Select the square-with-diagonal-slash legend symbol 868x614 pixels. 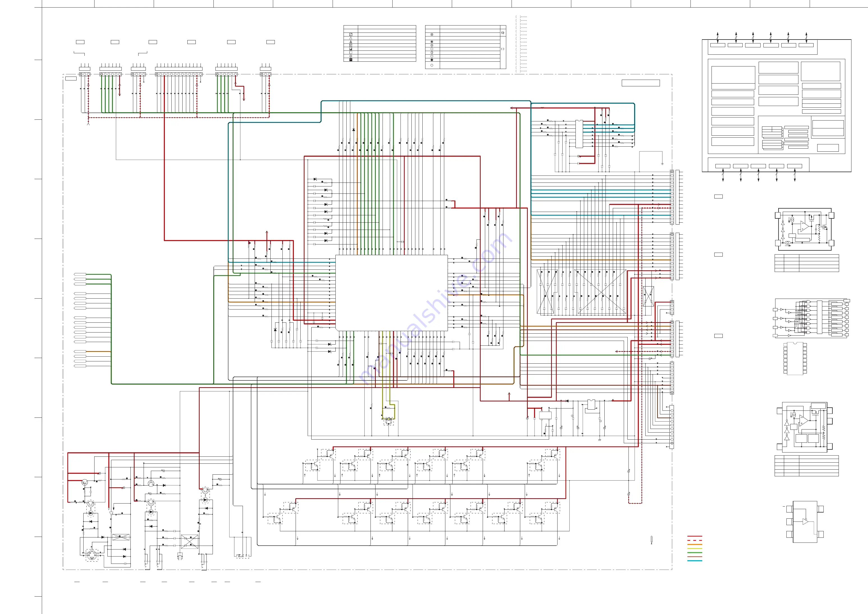click(x=351, y=35)
